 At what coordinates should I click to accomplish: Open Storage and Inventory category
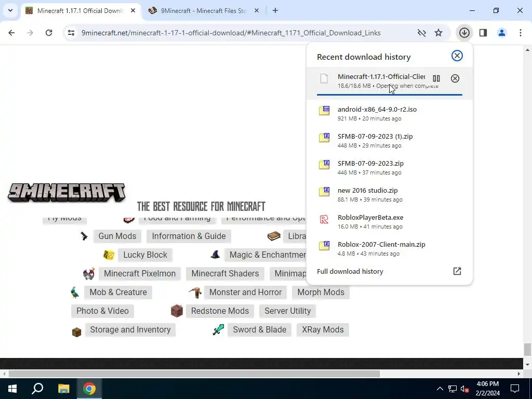[130, 329]
